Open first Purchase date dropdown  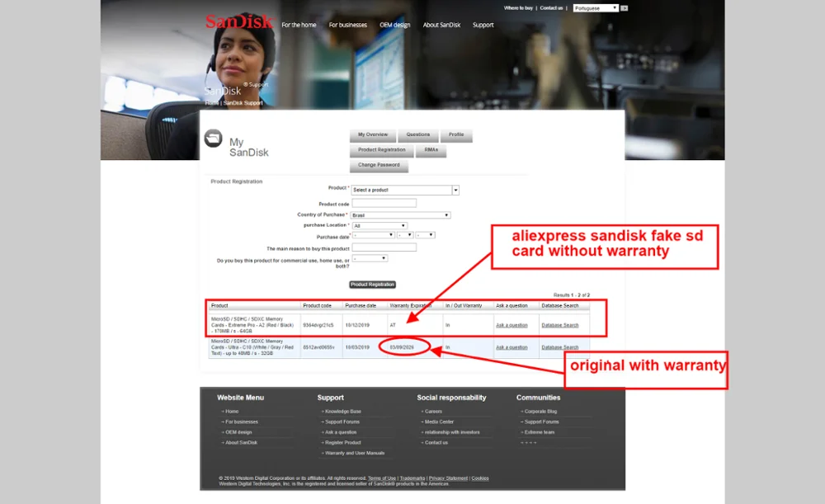[x=373, y=235]
